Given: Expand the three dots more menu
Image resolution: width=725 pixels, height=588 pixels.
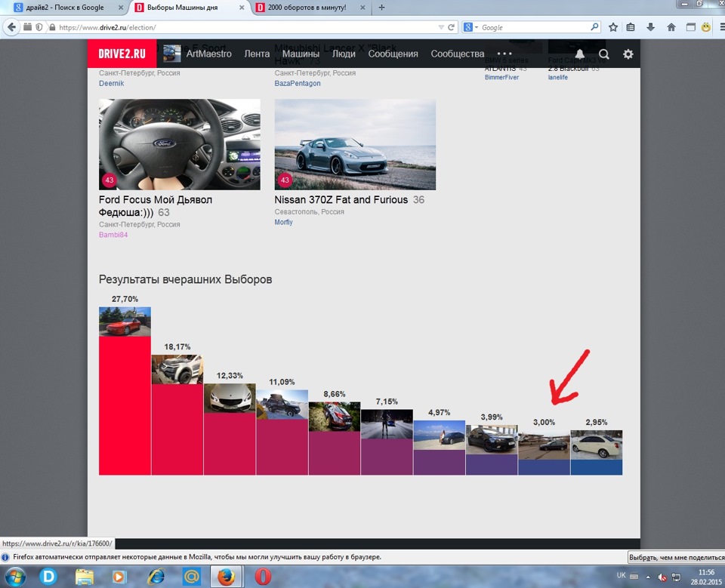Looking at the screenshot, I should pos(504,54).
